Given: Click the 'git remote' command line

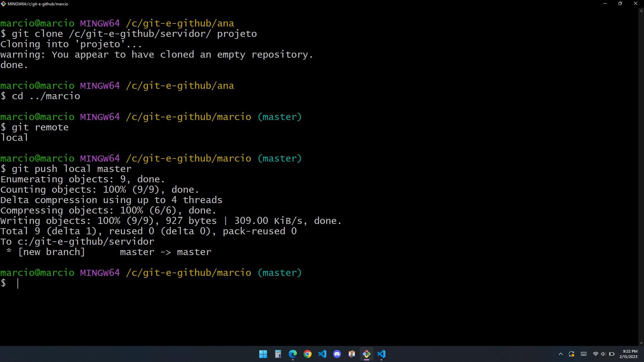Looking at the screenshot, I should click(x=35, y=127).
